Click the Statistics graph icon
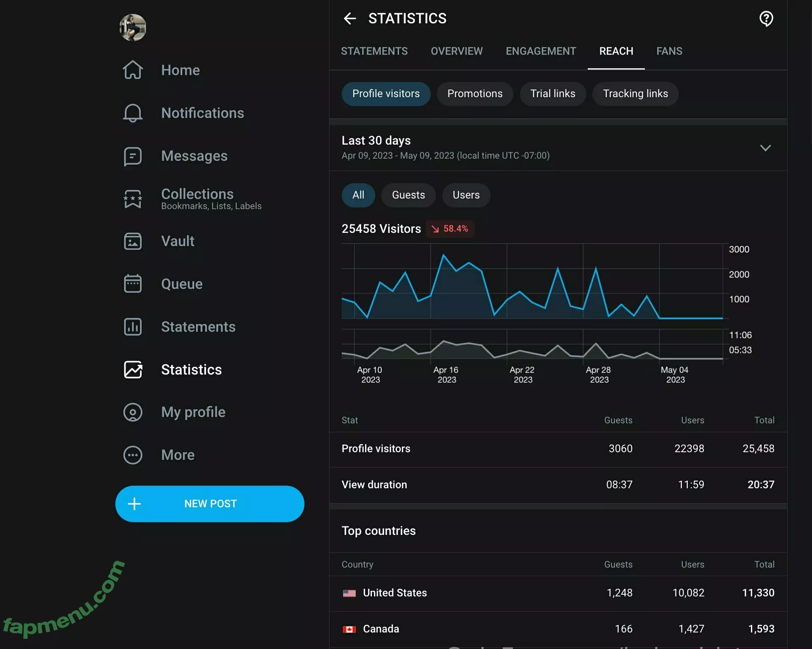 (x=133, y=369)
